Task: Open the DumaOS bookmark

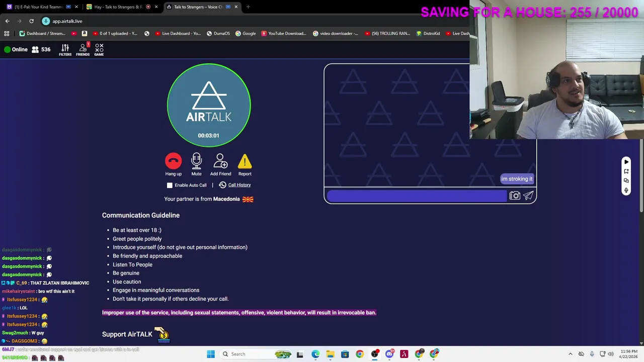Action: 218,34
